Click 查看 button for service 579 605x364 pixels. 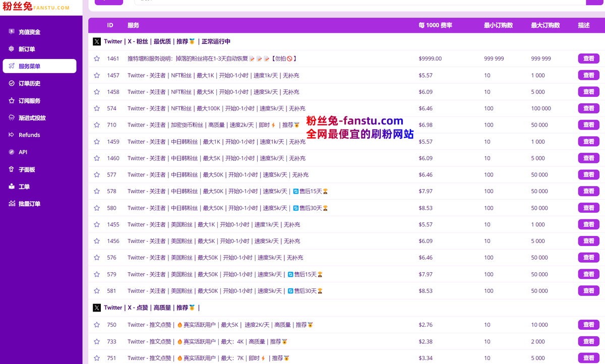[588, 274]
